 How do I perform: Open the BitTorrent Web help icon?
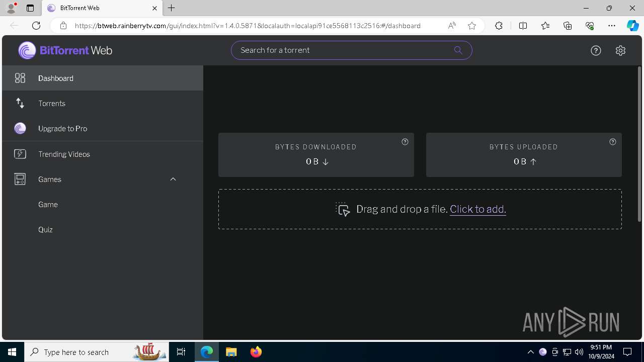pos(596,50)
